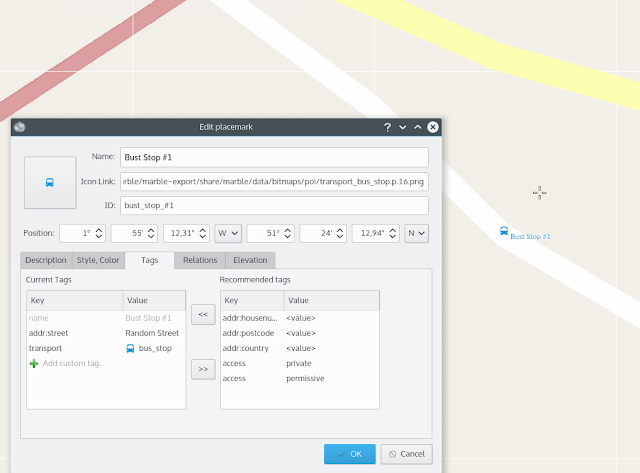
Task: Click the << add tag button
Action: pos(203,315)
